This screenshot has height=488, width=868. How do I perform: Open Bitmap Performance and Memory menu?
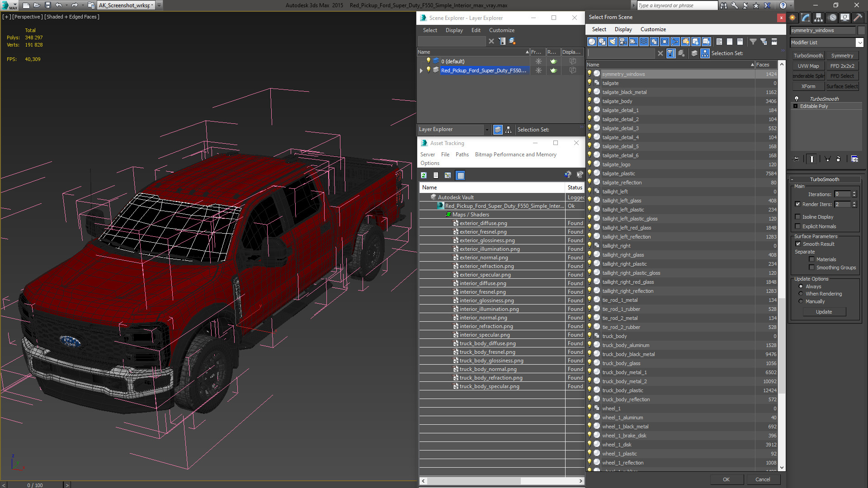[515, 155]
